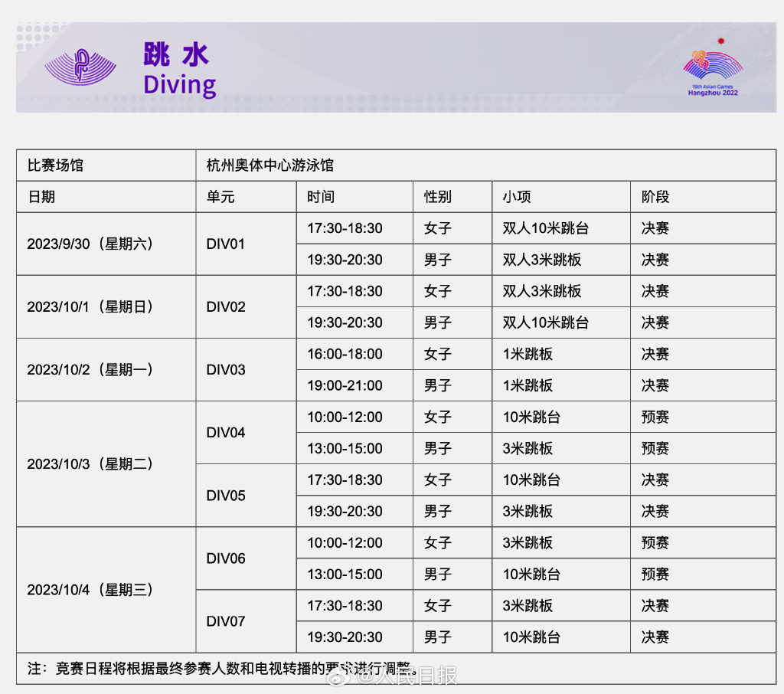Click the 16:00-18:00 time cell
Viewport: 784px width, 694px height.
(345, 354)
